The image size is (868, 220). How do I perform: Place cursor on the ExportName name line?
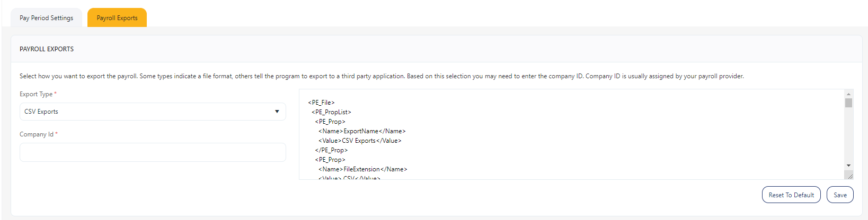362,131
